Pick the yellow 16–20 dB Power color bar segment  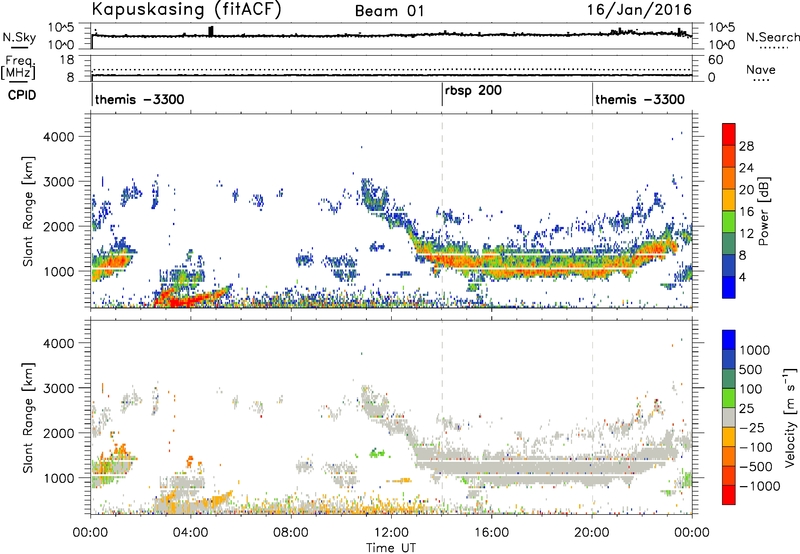pos(729,200)
